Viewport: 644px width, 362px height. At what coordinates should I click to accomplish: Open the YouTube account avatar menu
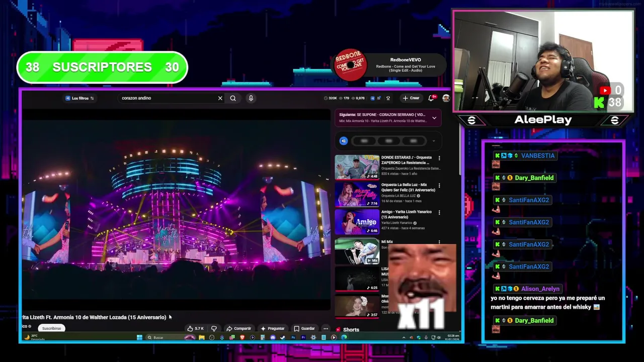click(446, 98)
